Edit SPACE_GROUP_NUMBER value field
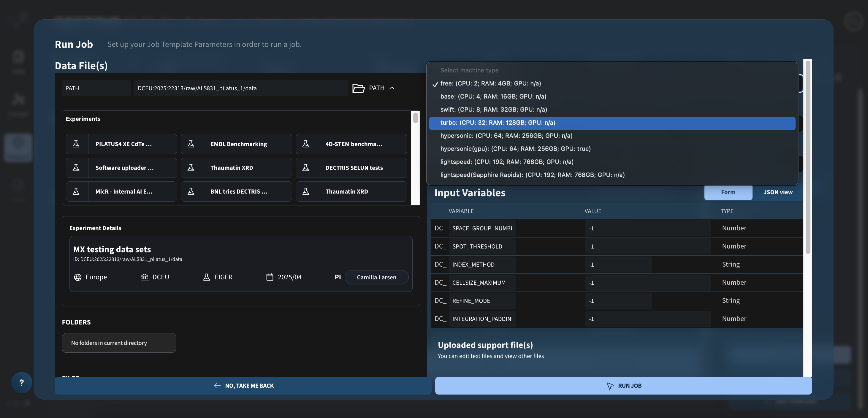 (648, 228)
